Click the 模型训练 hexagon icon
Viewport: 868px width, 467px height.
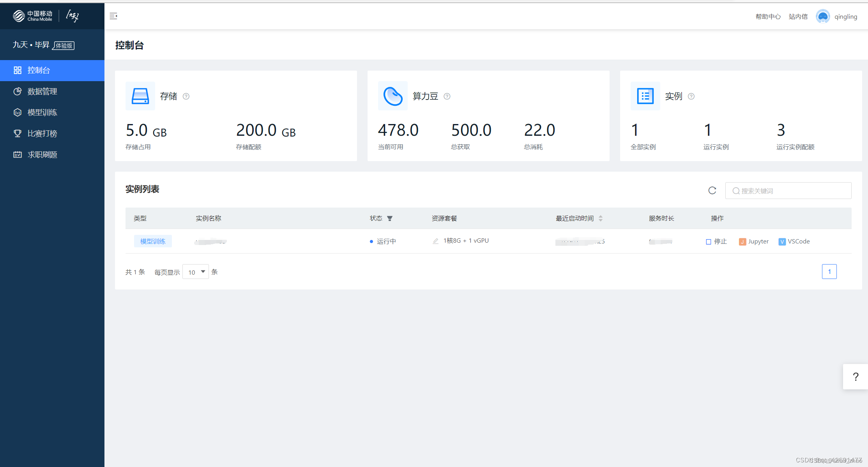pyautogui.click(x=18, y=112)
